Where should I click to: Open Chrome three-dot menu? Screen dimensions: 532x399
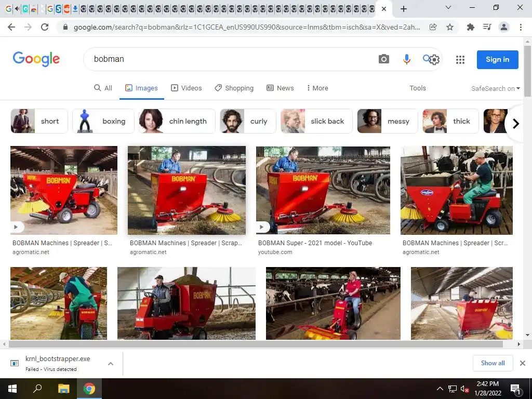click(521, 27)
